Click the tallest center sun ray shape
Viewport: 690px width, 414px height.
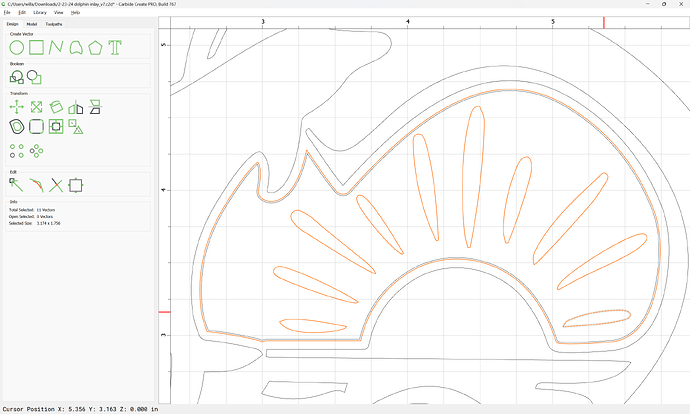(473, 176)
